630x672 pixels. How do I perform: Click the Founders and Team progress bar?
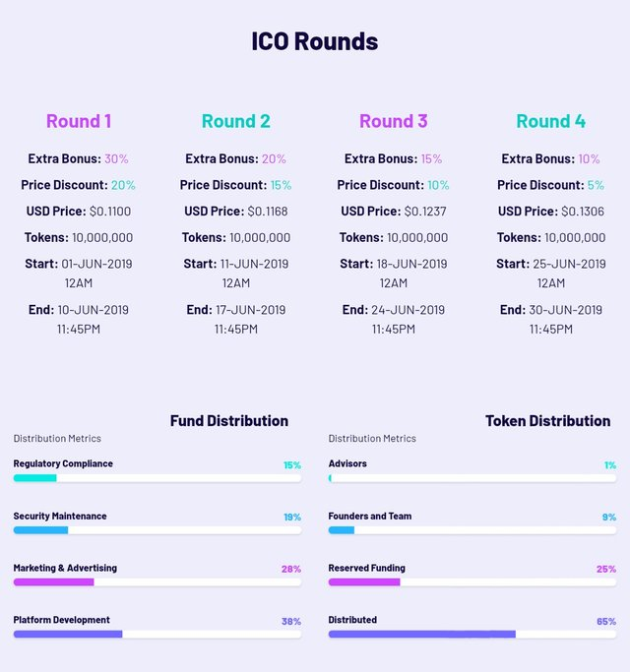click(472, 530)
